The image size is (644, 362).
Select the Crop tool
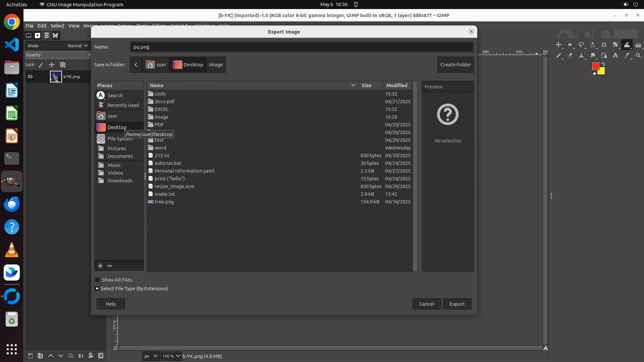point(604,45)
